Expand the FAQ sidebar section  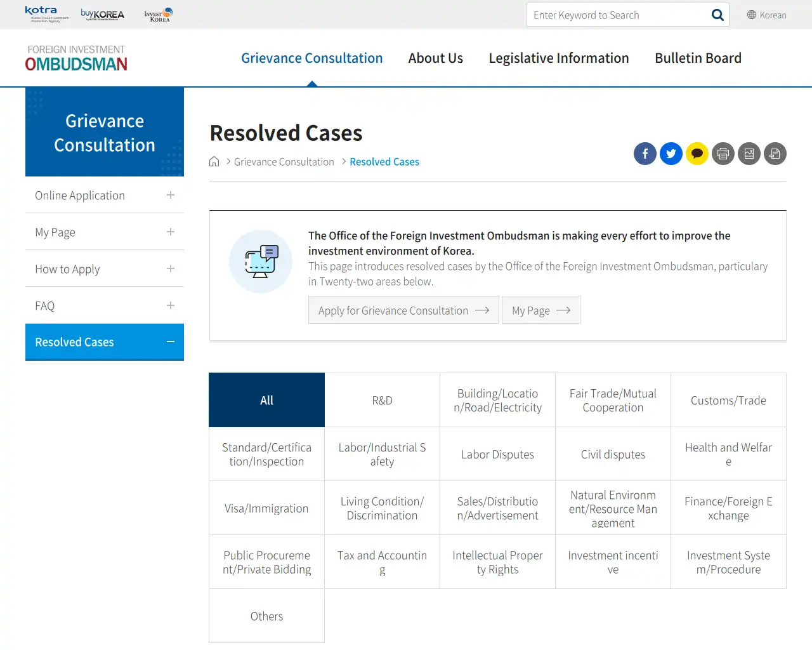click(x=170, y=306)
